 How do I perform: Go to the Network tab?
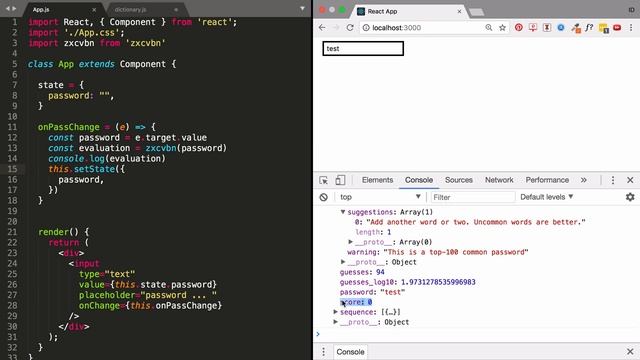(499, 180)
